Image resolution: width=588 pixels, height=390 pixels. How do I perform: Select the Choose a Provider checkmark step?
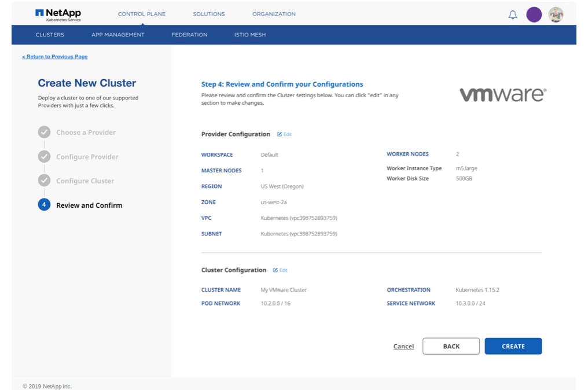[45, 133]
